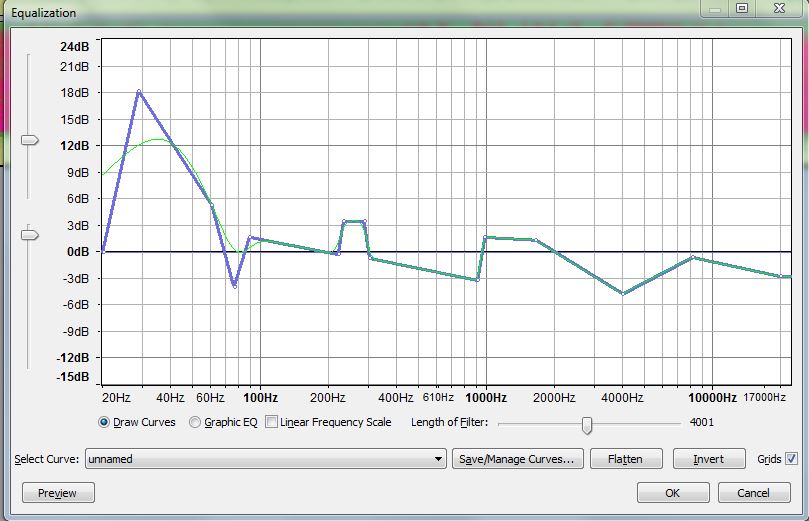Click the 20Hz frequency label
This screenshot has height=521, width=809.
116,398
